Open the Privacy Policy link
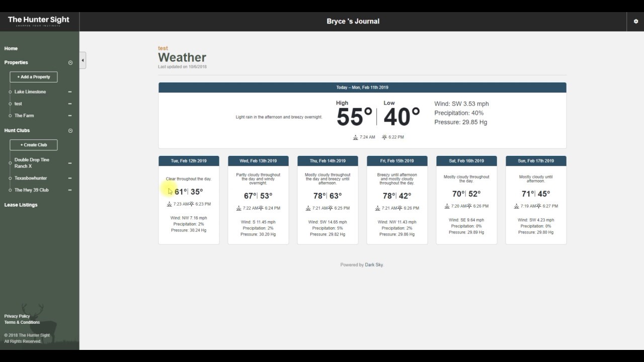 tap(17, 316)
